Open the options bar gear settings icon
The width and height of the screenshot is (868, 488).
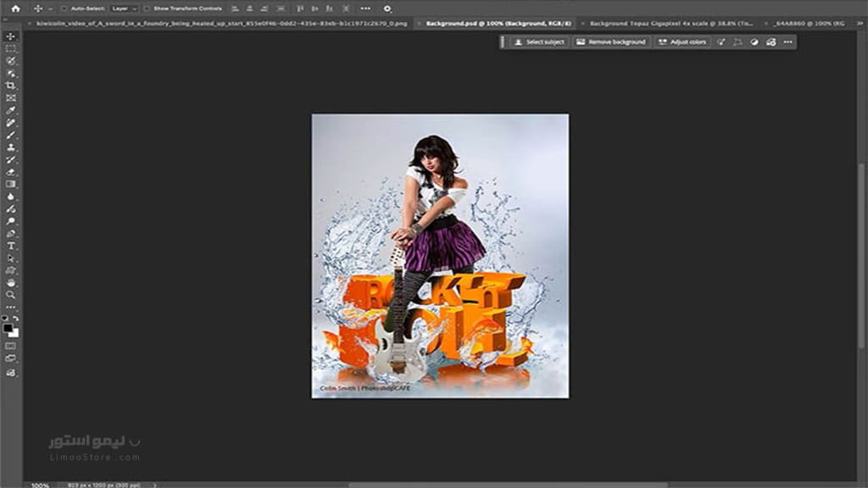coord(387,8)
